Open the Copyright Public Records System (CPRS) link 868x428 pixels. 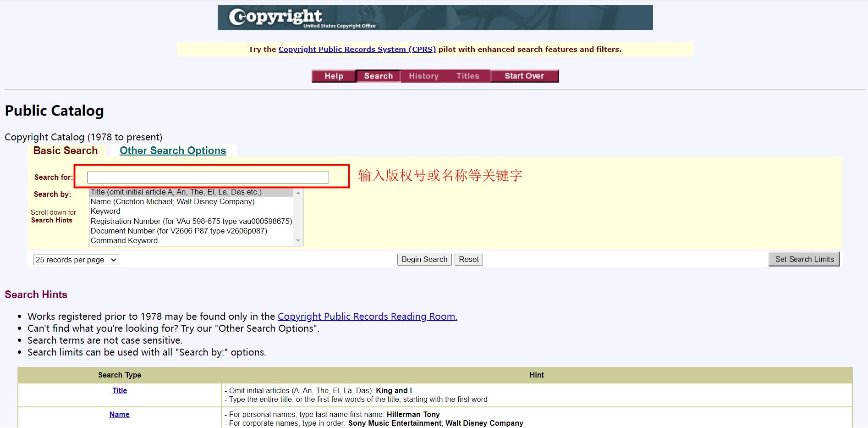(357, 49)
